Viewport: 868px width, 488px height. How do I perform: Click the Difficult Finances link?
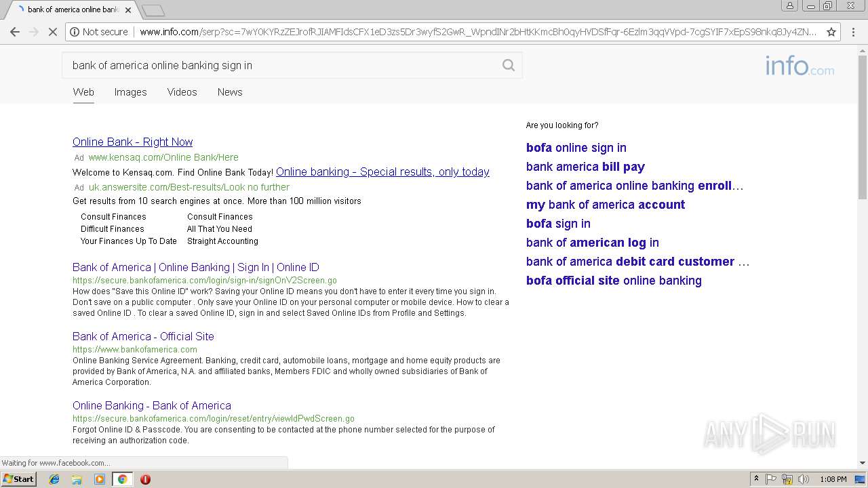113,229
